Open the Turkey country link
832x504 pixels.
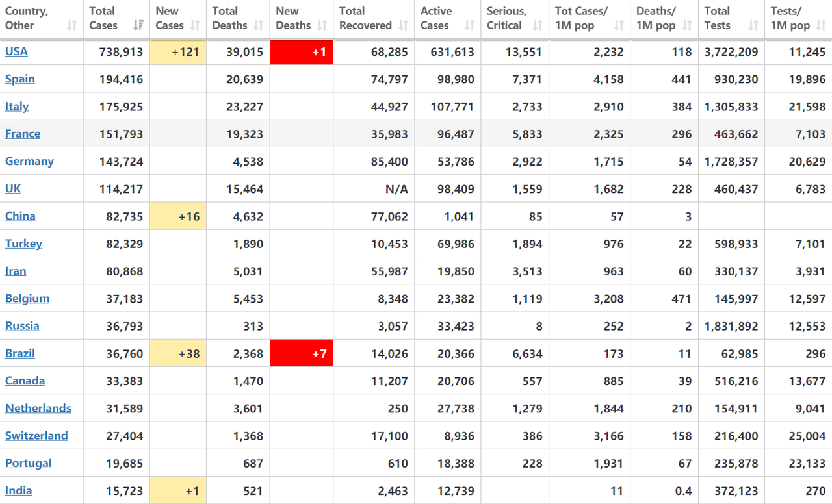tap(23, 244)
